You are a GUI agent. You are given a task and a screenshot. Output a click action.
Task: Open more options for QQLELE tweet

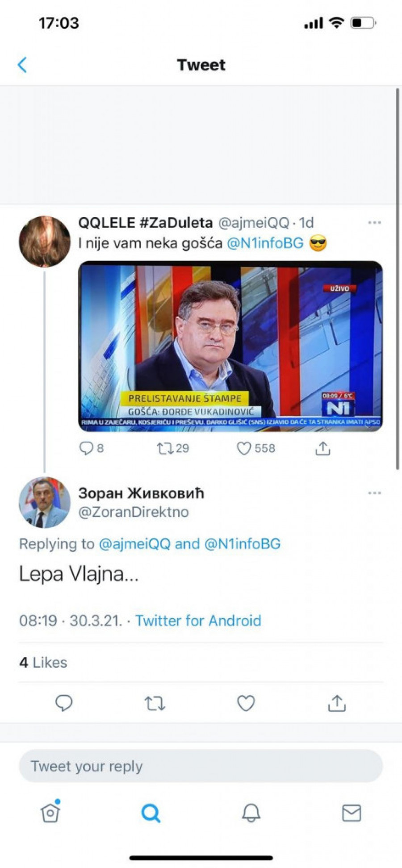point(374,222)
